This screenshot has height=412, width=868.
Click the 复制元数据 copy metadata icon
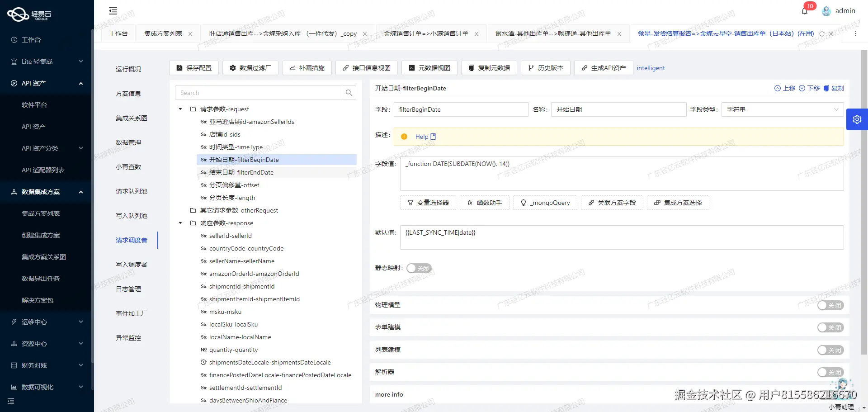point(488,68)
